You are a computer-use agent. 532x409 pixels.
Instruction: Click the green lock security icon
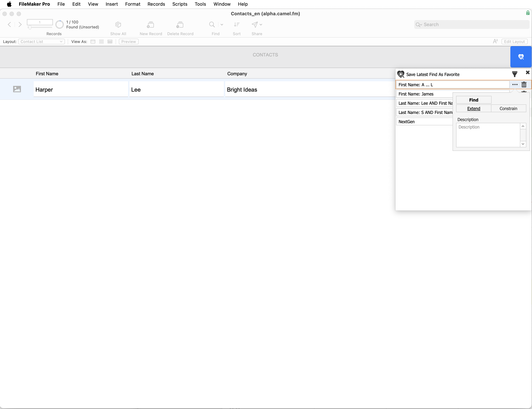pos(528,13)
